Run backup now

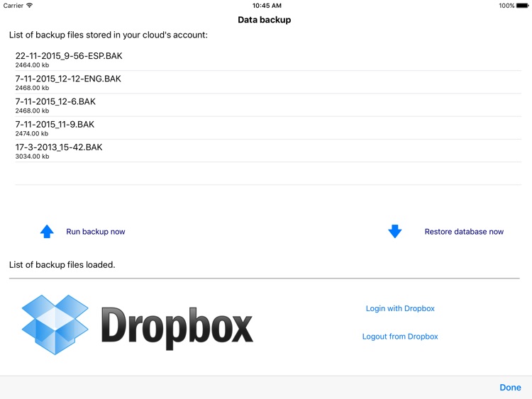coord(95,232)
